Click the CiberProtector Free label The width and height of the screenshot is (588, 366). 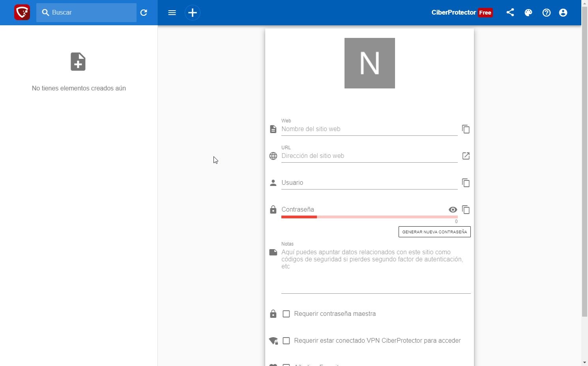click(462, 13)
